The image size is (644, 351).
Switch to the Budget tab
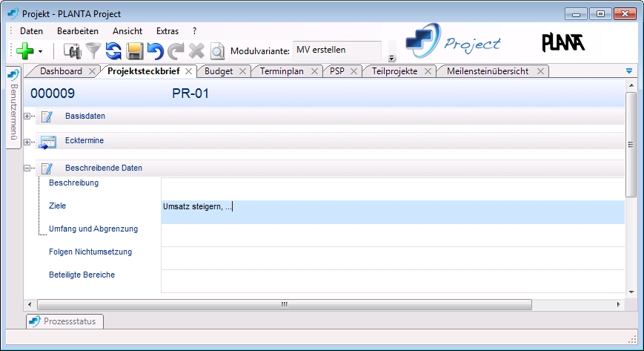(219, 71)
